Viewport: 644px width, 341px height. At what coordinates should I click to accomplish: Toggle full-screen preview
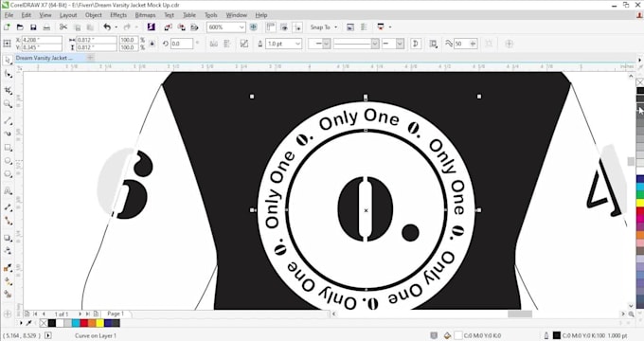(x=254, y=27)
